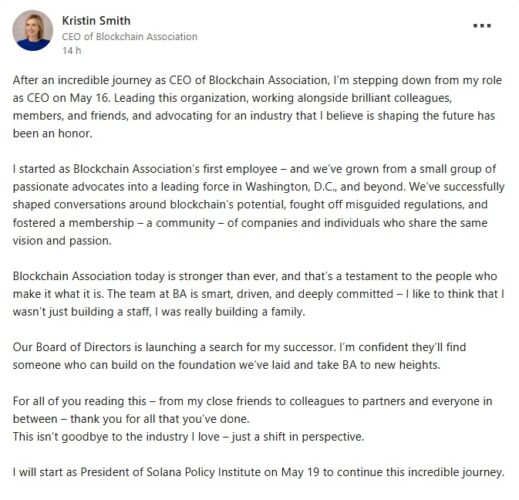Open the Kristin Smith author name link
Screen dimensions: 519x500
[x=96, y=21]
